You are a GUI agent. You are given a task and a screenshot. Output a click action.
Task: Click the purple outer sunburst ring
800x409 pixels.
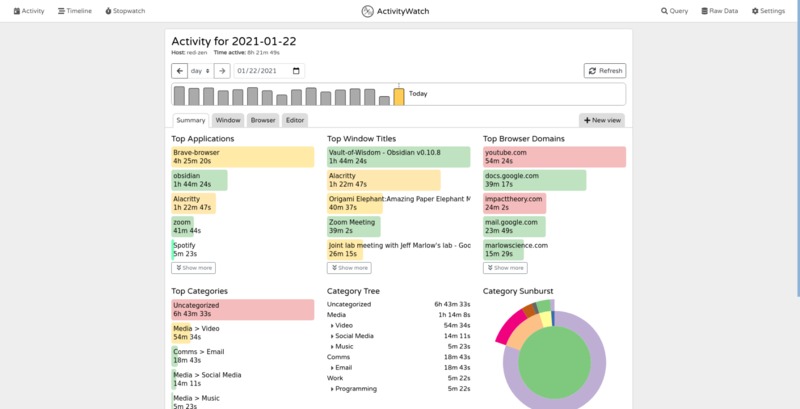coord(598,363)
